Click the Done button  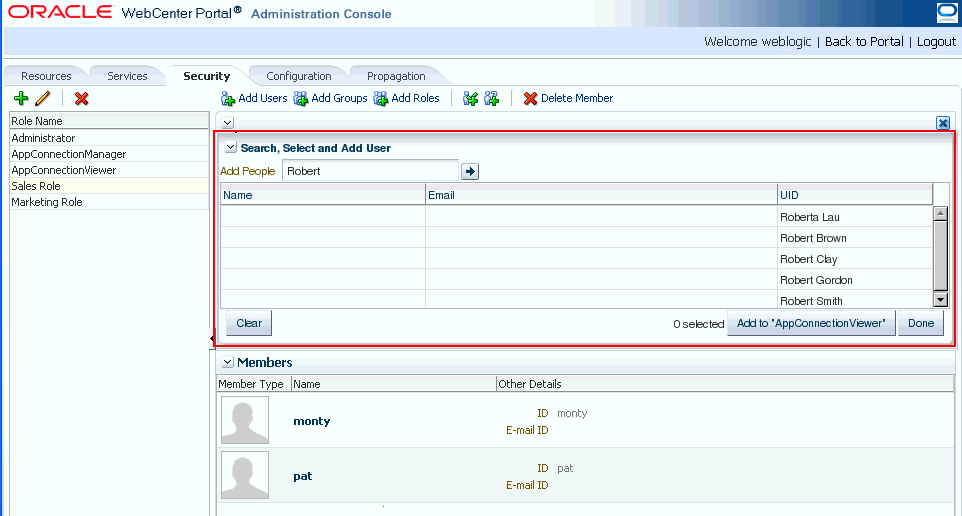click(x=921, y=323)
